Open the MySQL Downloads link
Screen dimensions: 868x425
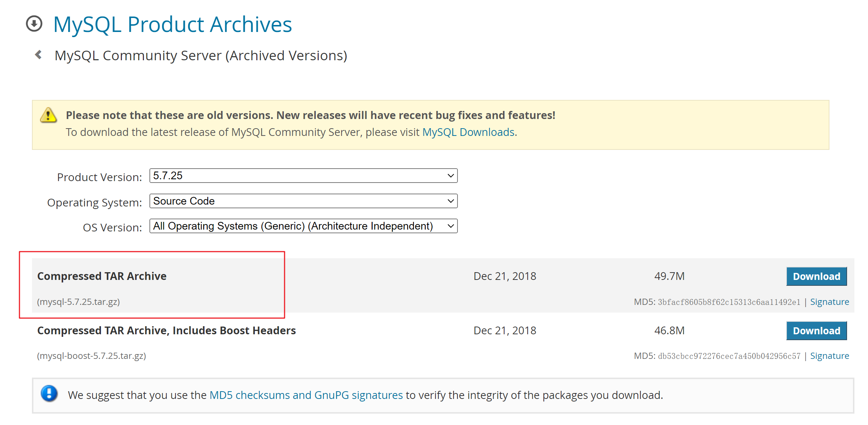coord(468,132)
